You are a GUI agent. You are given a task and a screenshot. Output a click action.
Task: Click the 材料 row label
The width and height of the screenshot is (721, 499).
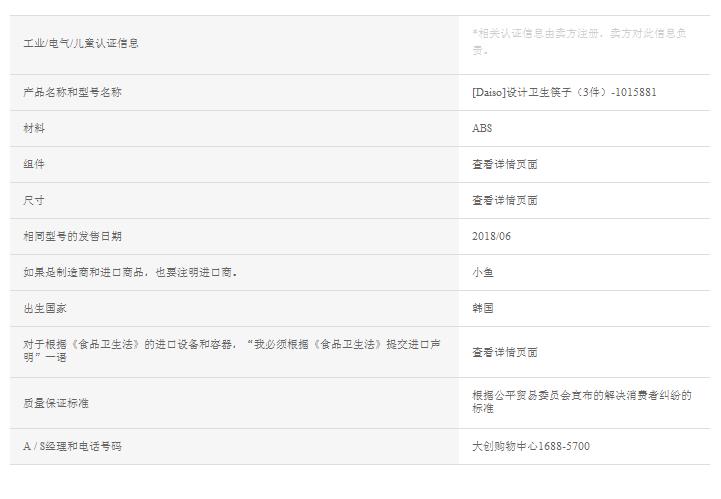34,128
